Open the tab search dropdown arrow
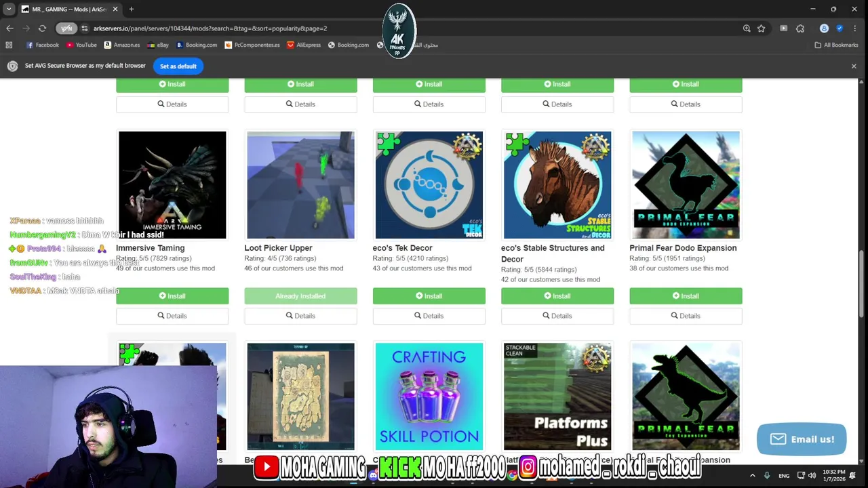 pyautogui.click(x=8, y=9)
